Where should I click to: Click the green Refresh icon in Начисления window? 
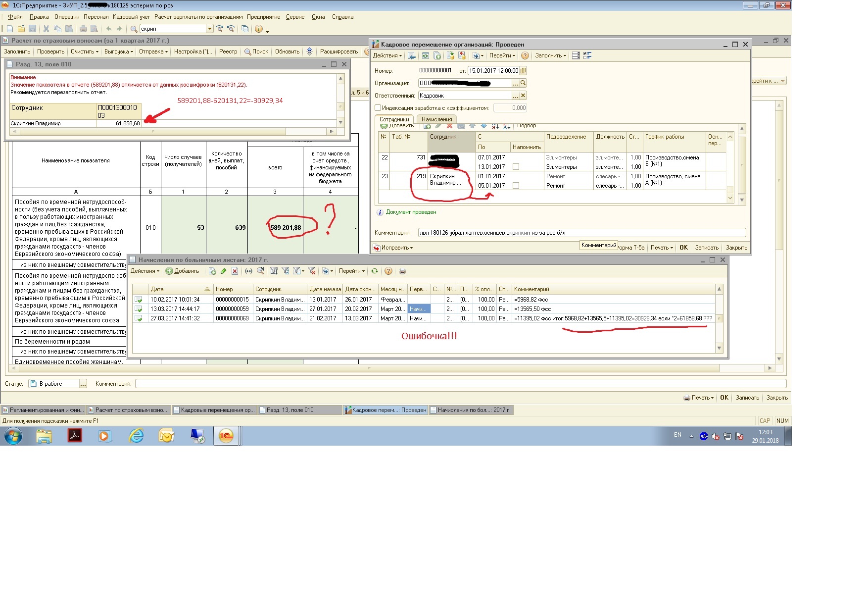click(x=375, y=271)
